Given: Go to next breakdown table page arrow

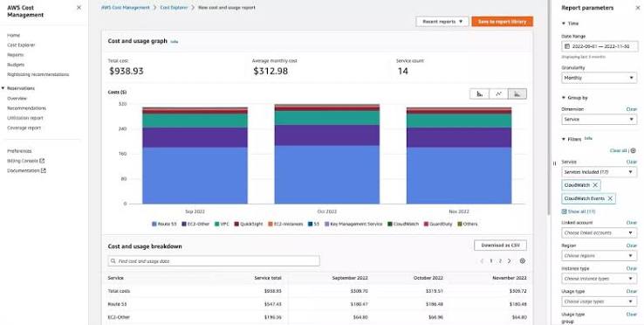Looking at the screenshot, I should click(510, 261).
